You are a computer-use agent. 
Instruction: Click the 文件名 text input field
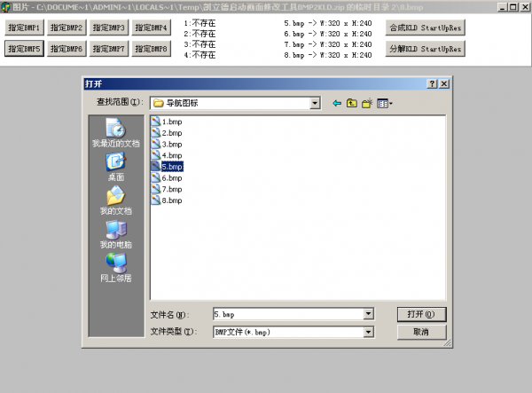point(286,314)
